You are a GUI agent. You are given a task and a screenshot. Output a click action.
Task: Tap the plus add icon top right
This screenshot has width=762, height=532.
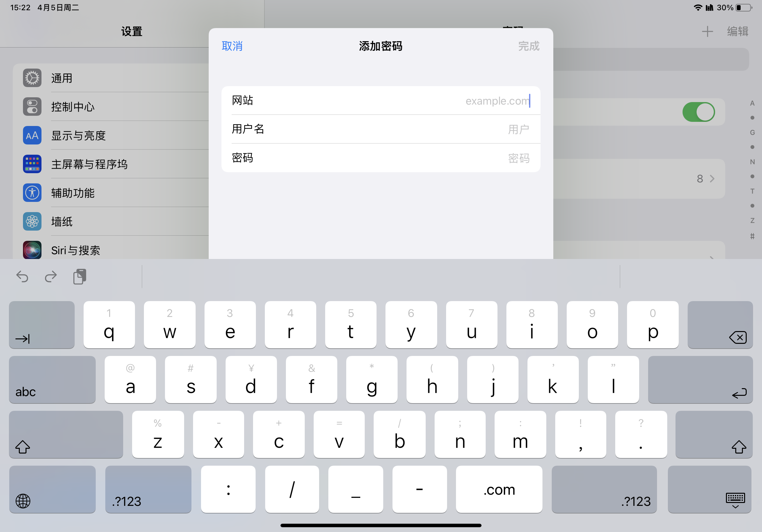tap(707, 32)
